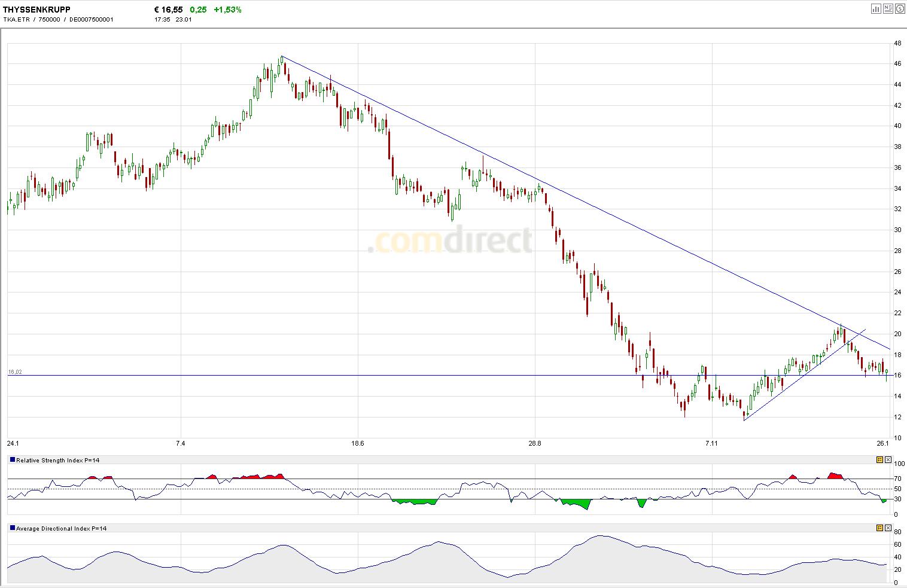
Task: Open the news icon in header
Action: [x=888, y=8]
